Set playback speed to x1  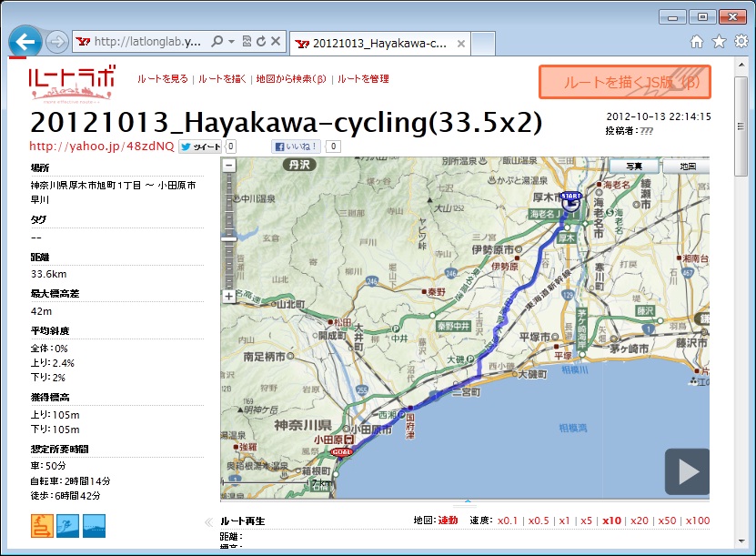click(x=564, y=521)
